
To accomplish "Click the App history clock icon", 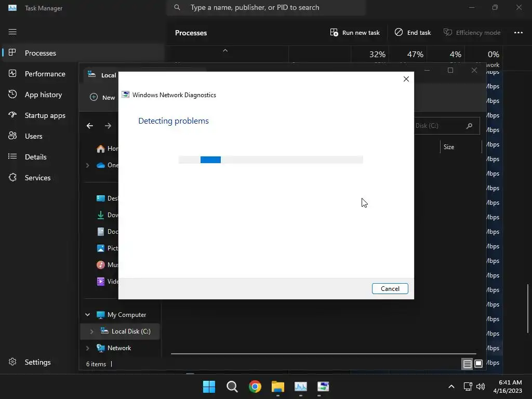I will (x=12, y=94).
